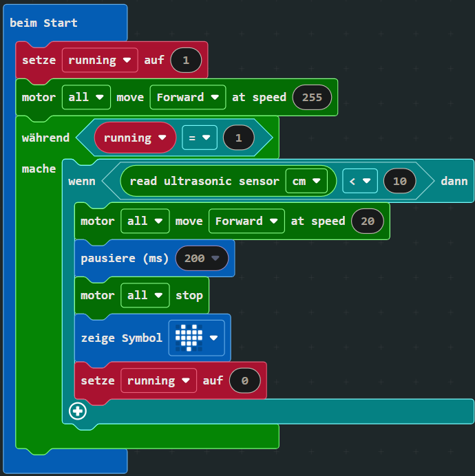Viewport: 475px width, 476px height.
Task: Open the equals operator dropdown in während condition
Action: pyautogui.click(x=200, y=138)
